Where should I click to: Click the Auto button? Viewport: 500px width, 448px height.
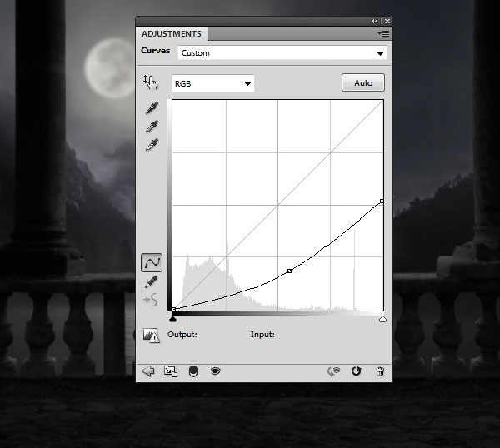[363, 82]
